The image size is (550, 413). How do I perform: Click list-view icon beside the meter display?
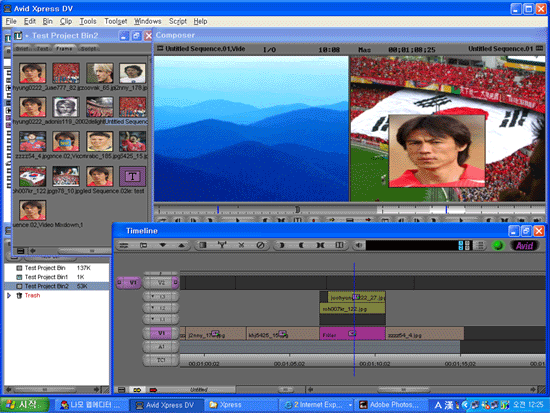point(480,245)
